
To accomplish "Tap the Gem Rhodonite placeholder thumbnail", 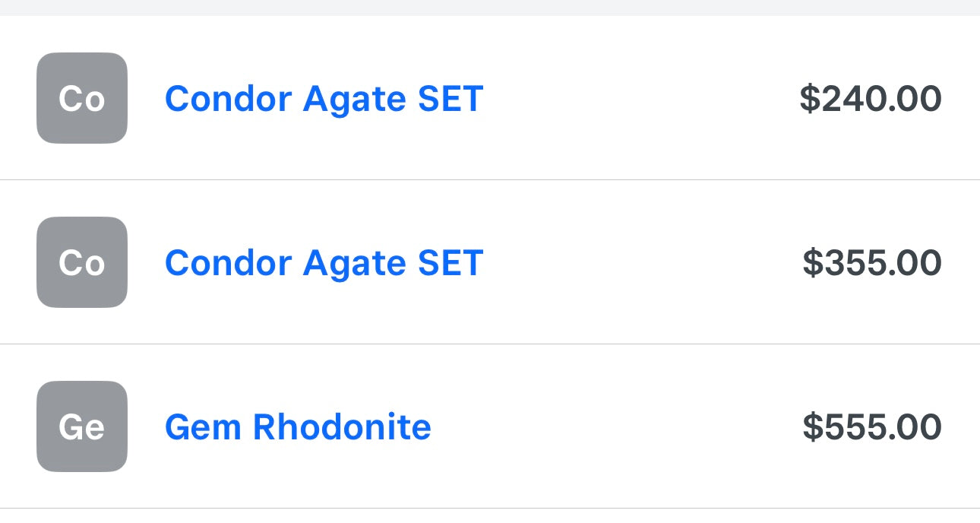I will click(x=82, y=426).
